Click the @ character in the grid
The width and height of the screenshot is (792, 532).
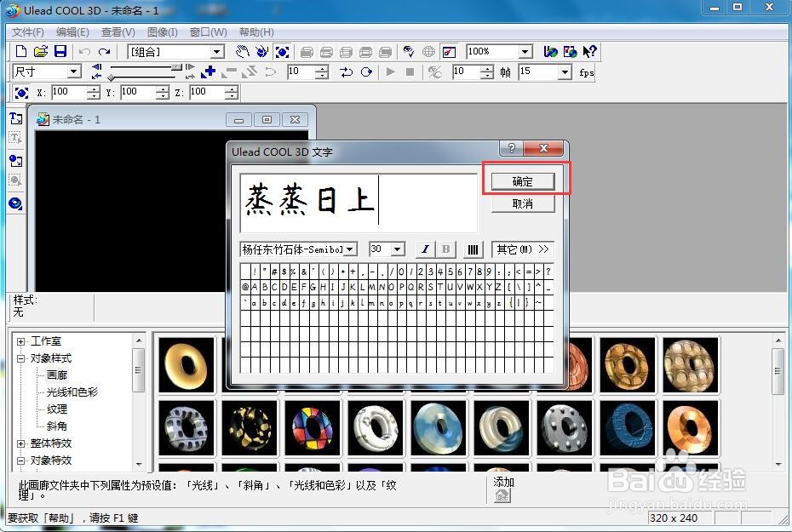click(245, 287)
